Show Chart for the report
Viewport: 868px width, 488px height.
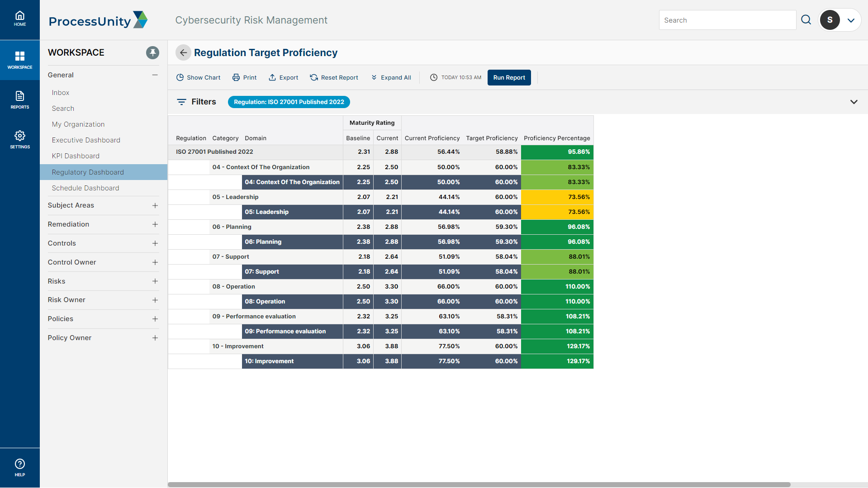(x=198, y=77)
